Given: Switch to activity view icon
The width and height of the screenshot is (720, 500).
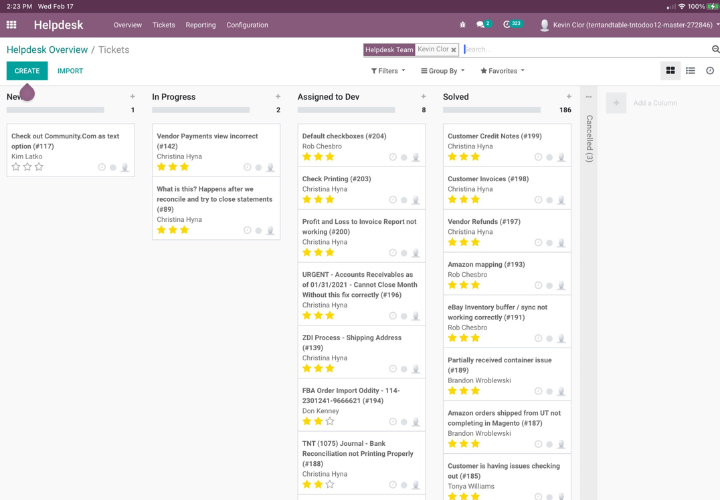Looking at the screenshot, I should point(710,71).
